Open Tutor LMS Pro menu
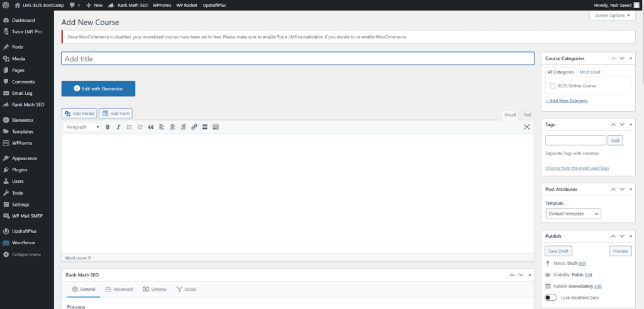This screenshot has width=644, height=309. click(x=26, y=31)
